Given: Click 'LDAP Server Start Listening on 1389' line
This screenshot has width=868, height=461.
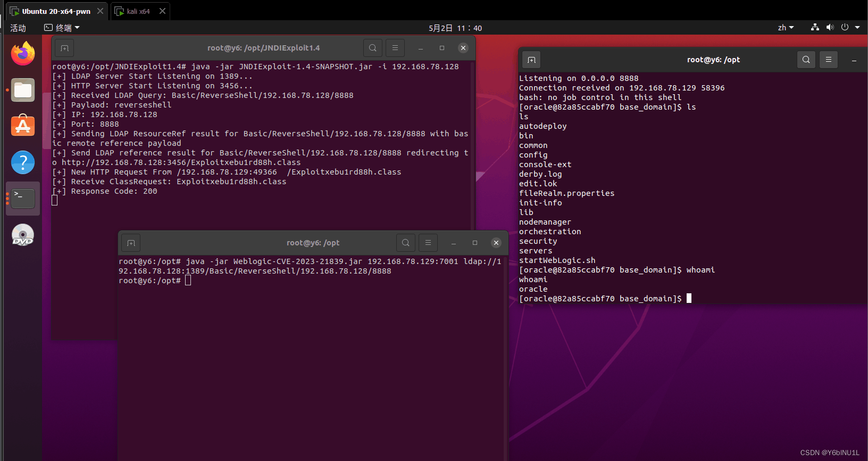Looking at the screenshot, I should [x=153, y=76].
